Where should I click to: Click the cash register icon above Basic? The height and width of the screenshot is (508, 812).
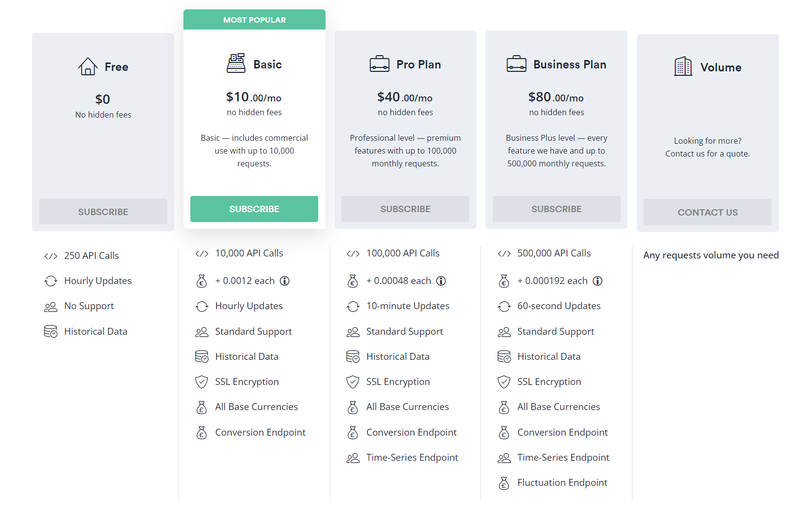click(x=237, y=63)
